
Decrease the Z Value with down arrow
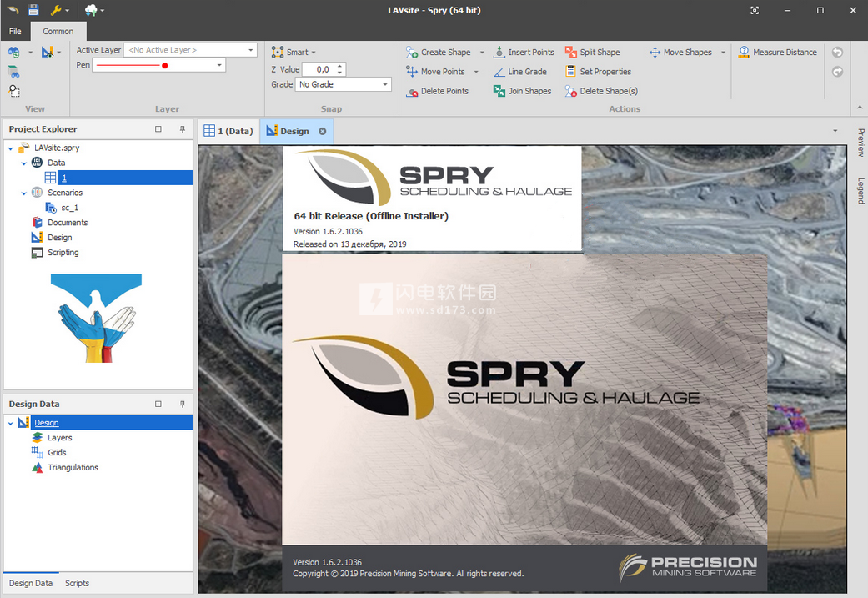tap(340, 73)
